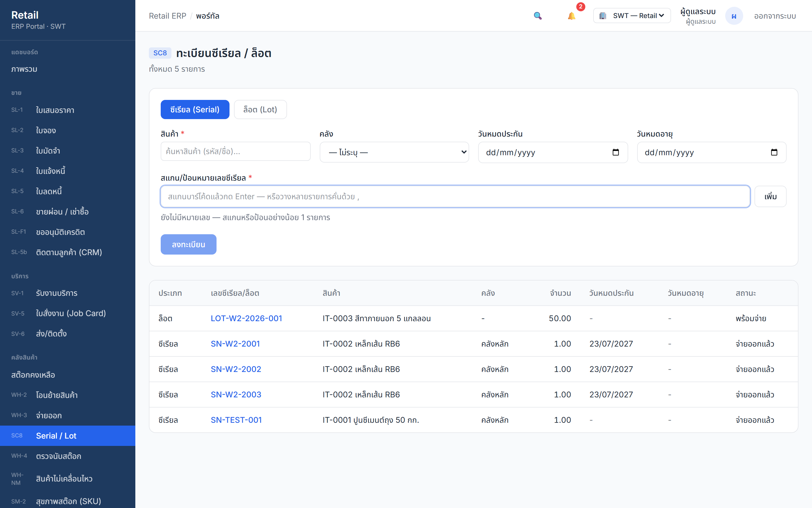Select quantity 50.00 cell

[560, 318]
